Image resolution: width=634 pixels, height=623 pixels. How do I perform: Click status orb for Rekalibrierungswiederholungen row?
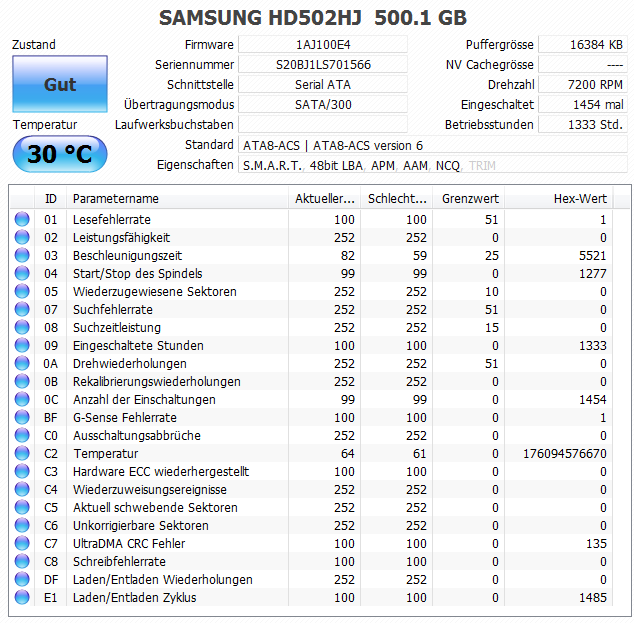click(x=22, y=381)
